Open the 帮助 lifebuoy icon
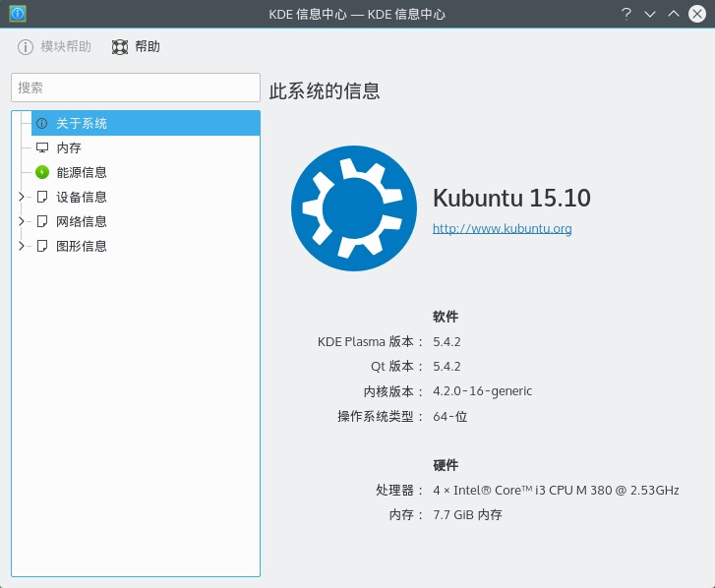 pyautogui.click(x=120, y=47)
